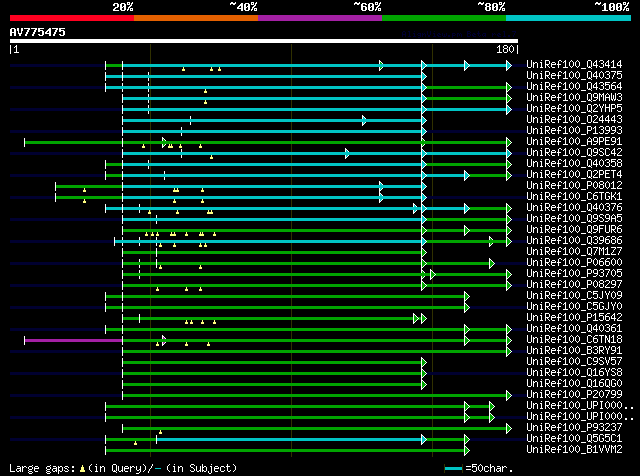
Task: Click the green ~80% identity legend bar
Action: pos(444,18)
